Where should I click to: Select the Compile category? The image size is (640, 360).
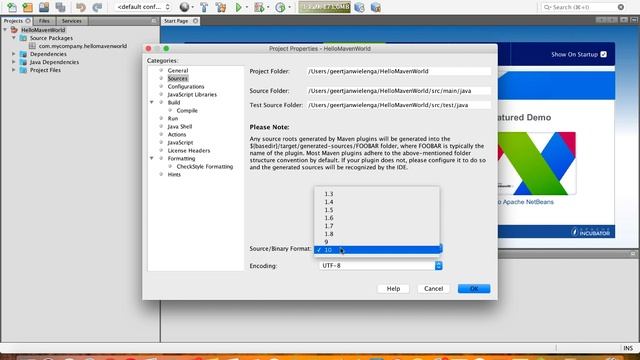(x=187, y=111)
